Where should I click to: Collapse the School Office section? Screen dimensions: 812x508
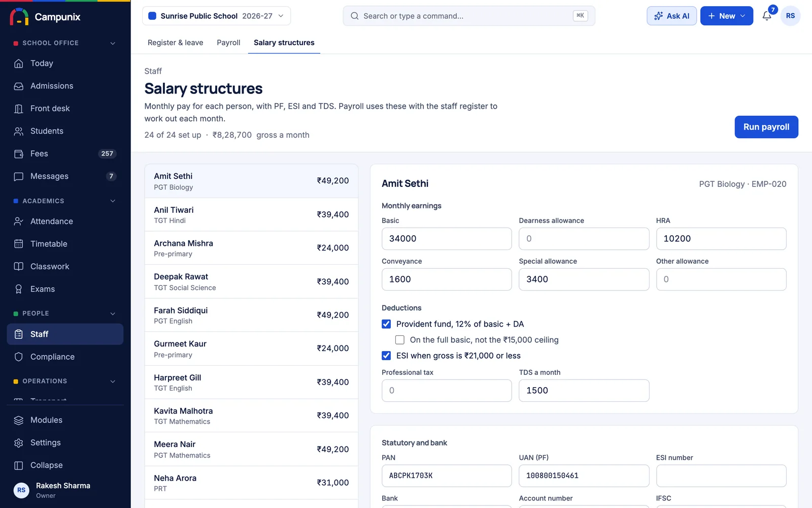pos(113,43)
